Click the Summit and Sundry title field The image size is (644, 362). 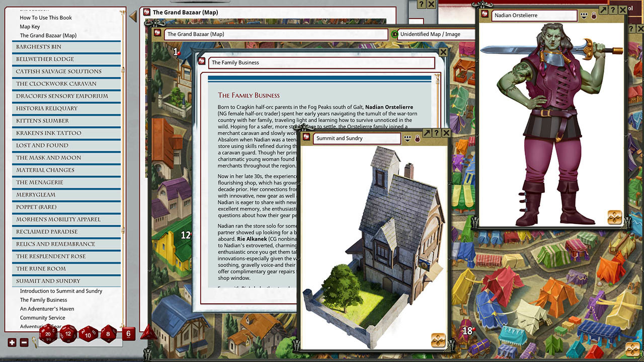(x=356, y=138)
